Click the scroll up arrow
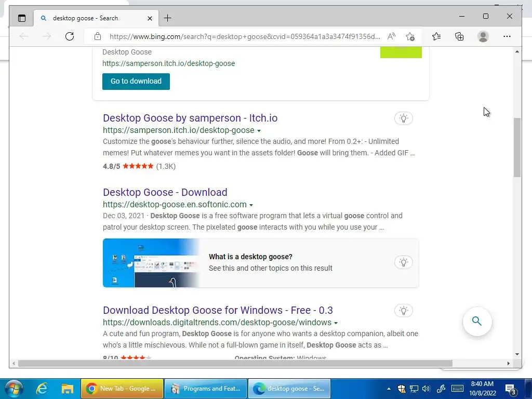 pyautogui.click(x=517, y=51)
